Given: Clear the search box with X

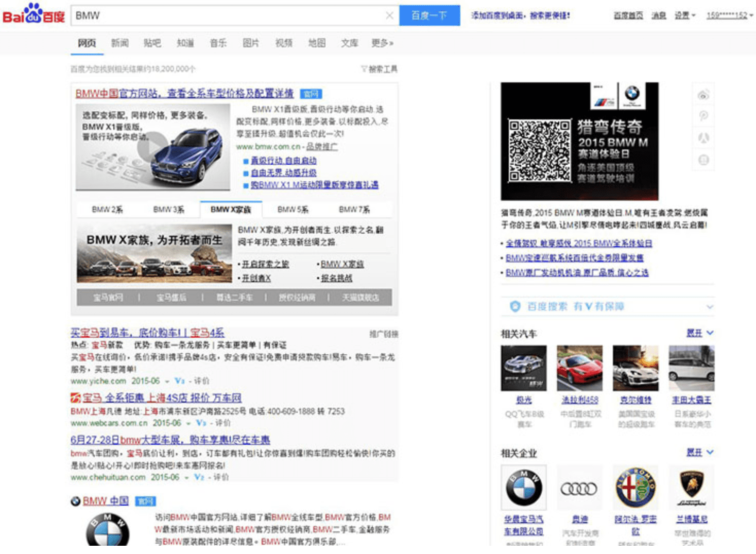Looking at the screenshot, I should [x=390, y=15].
